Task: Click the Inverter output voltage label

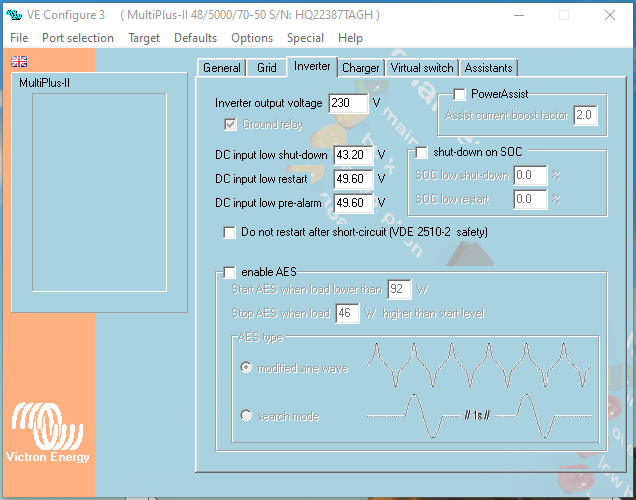Action: tap(269, 103)
